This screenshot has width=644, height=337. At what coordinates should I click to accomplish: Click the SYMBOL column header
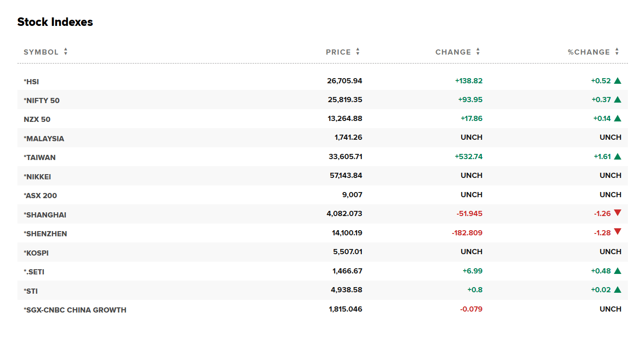(x=41, y=52)
